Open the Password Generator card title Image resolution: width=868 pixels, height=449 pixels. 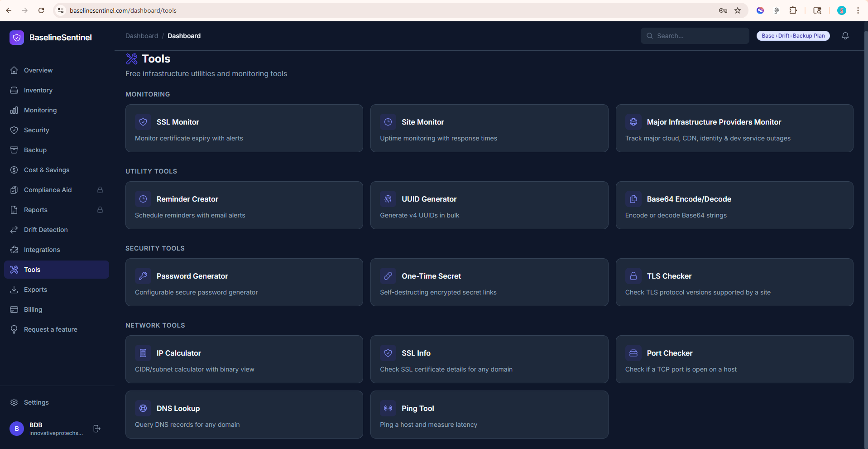pyautogui.click(x=192, y=276)
